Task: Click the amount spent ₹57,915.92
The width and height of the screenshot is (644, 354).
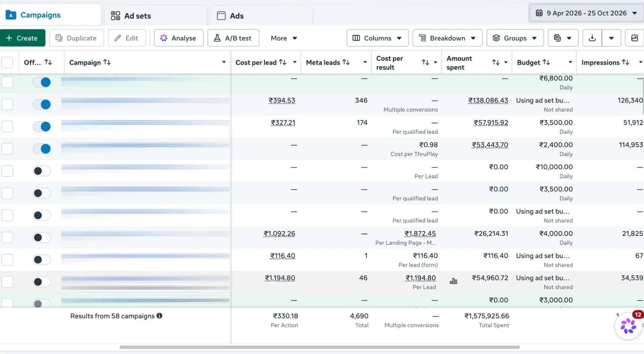Action: [491, 122]
